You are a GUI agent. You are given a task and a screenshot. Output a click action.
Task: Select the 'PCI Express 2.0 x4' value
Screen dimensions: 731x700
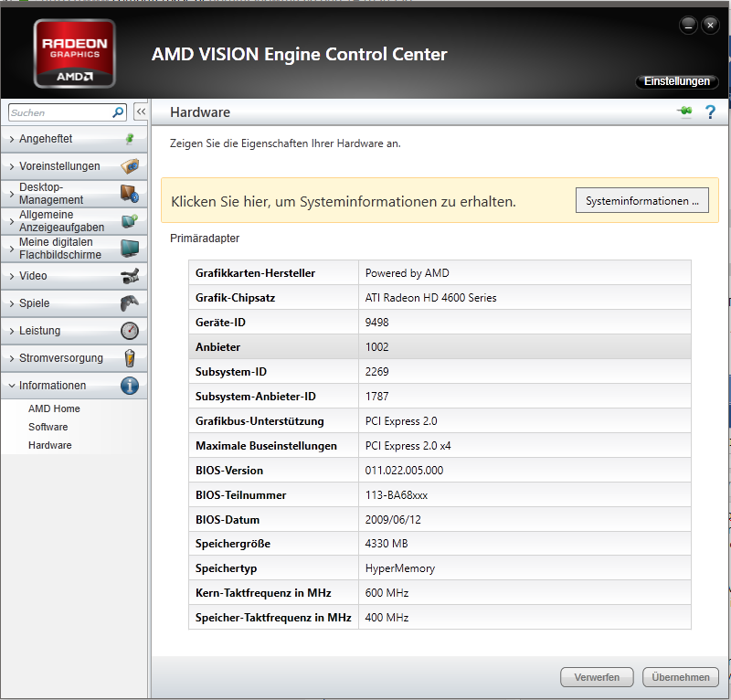[x=408, y=446]
